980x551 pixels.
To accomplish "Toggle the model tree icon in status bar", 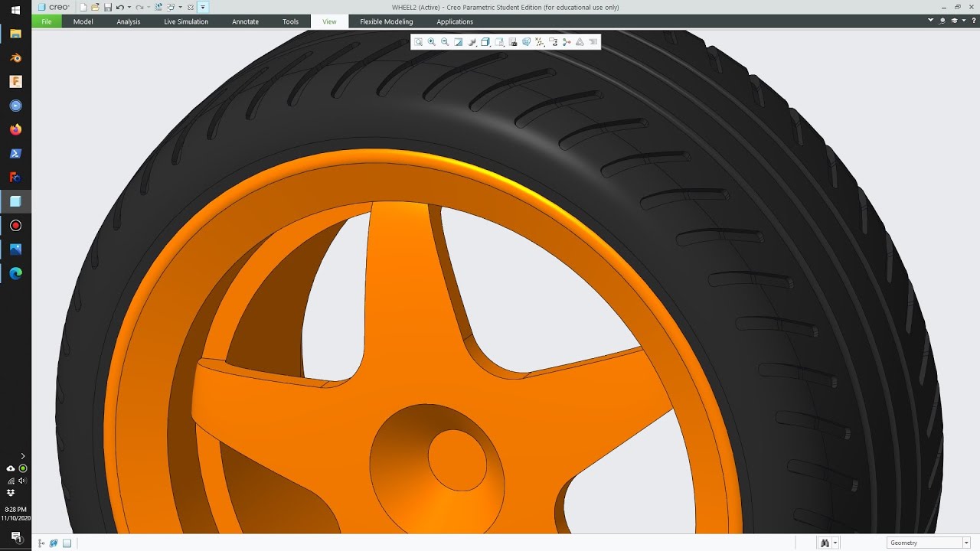I will point(41,543).
